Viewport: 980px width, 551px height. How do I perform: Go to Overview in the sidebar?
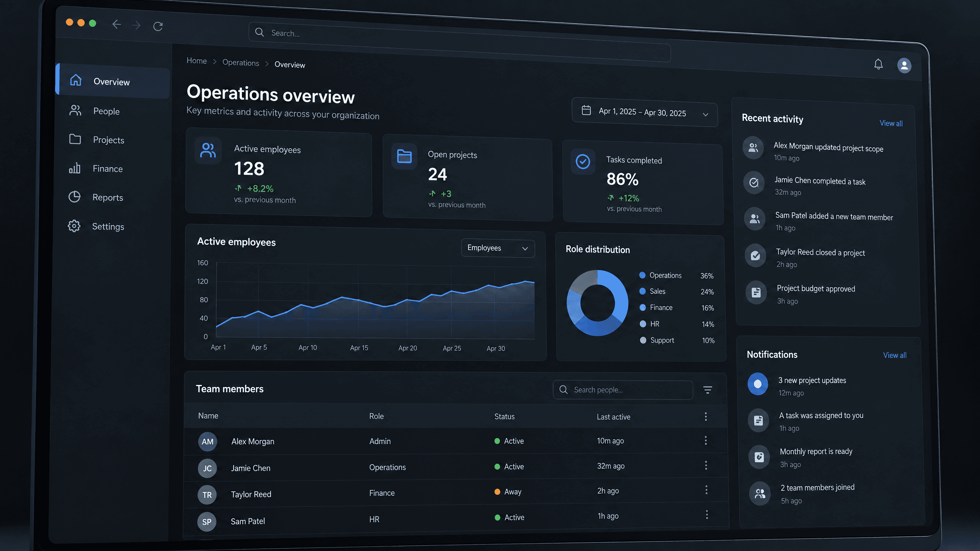coord(113,81)
